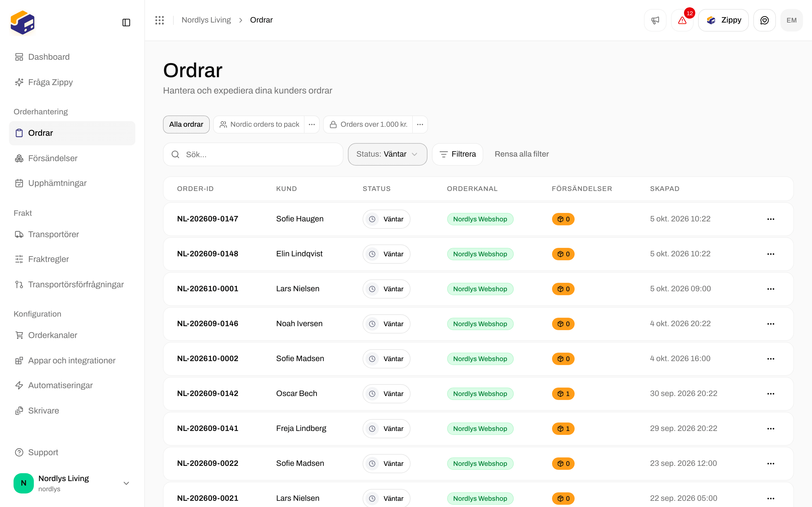Expand the Status: Väntar dropdown

coord(387,154)
